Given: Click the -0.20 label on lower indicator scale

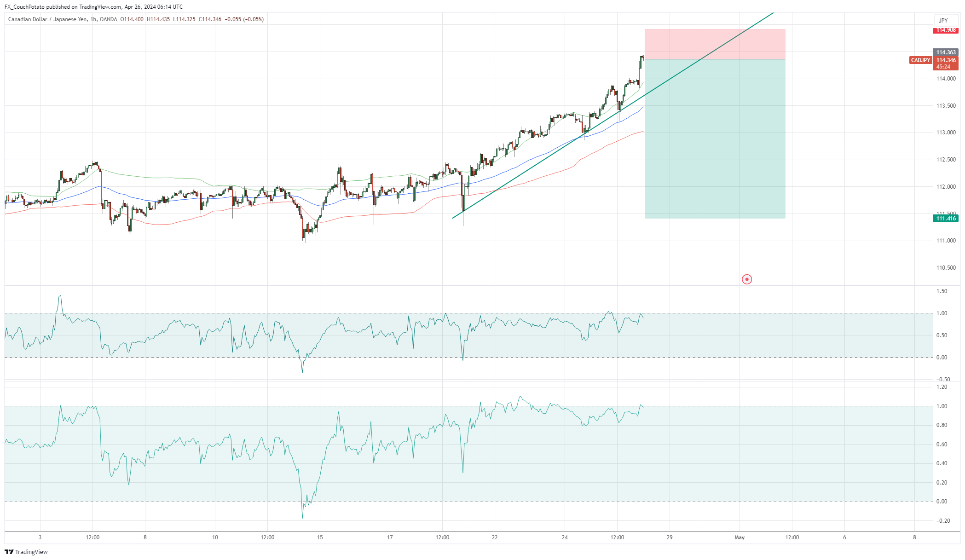Looking at the screenshot, I should coord(942,521).
